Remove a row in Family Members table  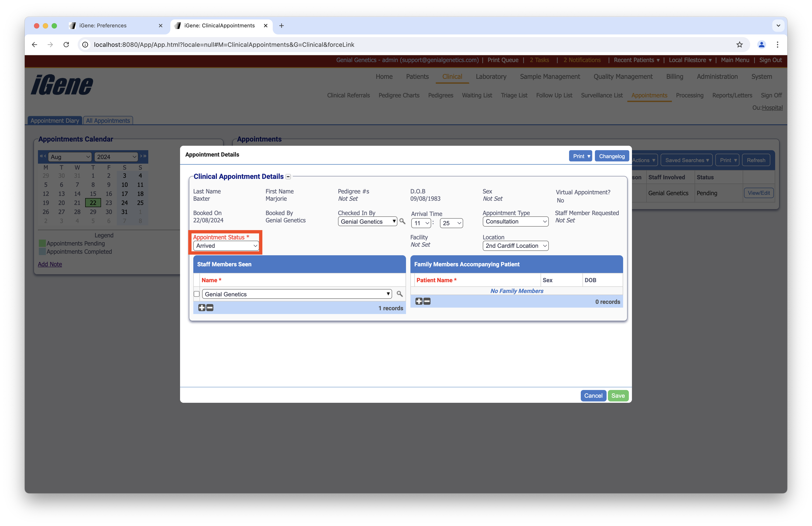tap(427, 301)
